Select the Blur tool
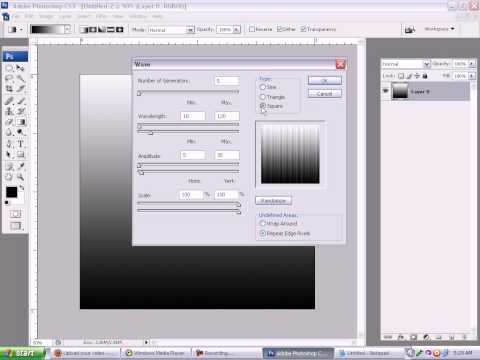This screenshot has height=360, width=480. pyautogui.click(x=9, y=132)
